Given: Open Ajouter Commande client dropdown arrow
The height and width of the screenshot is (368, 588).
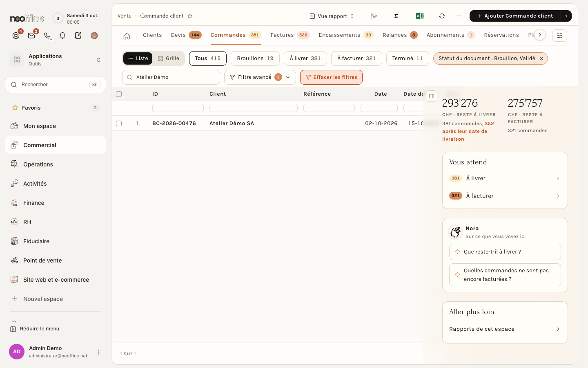Looking at the screenshot, I should coord(566,16).
